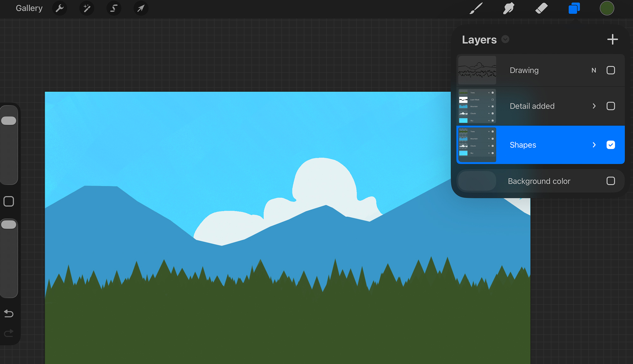Screen dimensions: 633x364
Task: Select the Eraser tool
Action: click(x=542, y=8)
